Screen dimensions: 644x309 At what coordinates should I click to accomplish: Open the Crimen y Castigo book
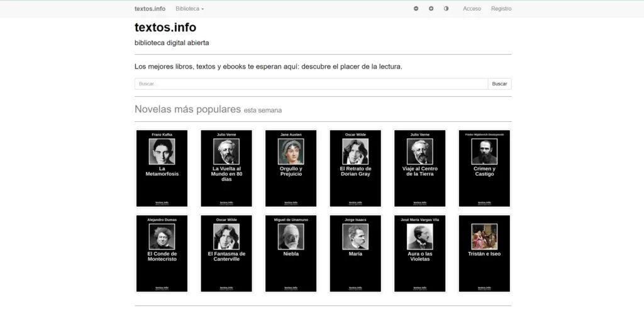pos(484,168)
